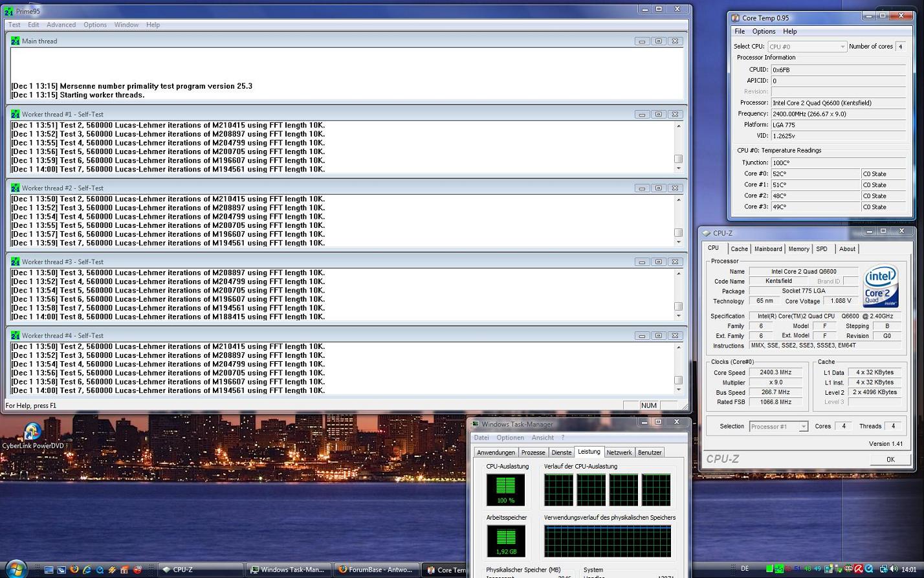Click the Prime95 title bar icon

point(8,11)
